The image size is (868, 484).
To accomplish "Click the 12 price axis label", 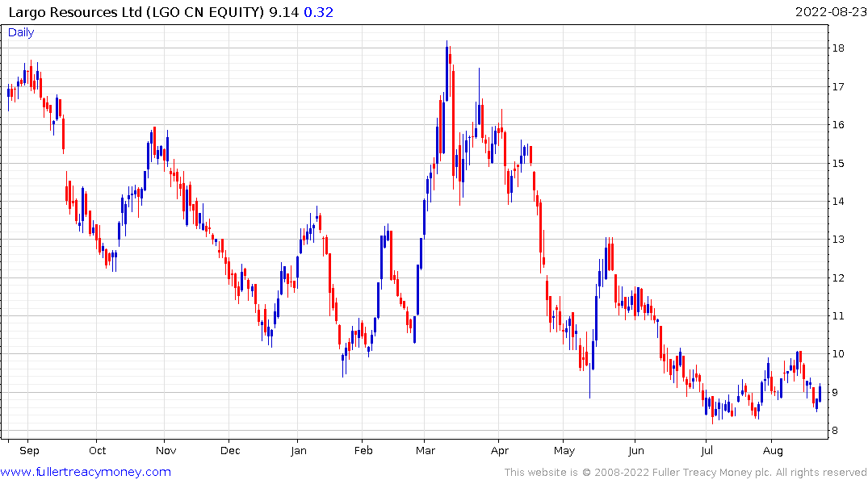I will [838, 277].
